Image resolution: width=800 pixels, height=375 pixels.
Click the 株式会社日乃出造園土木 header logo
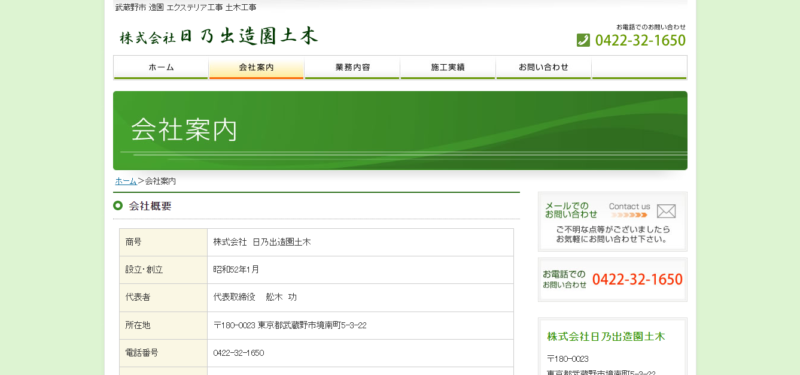[219, 36]
